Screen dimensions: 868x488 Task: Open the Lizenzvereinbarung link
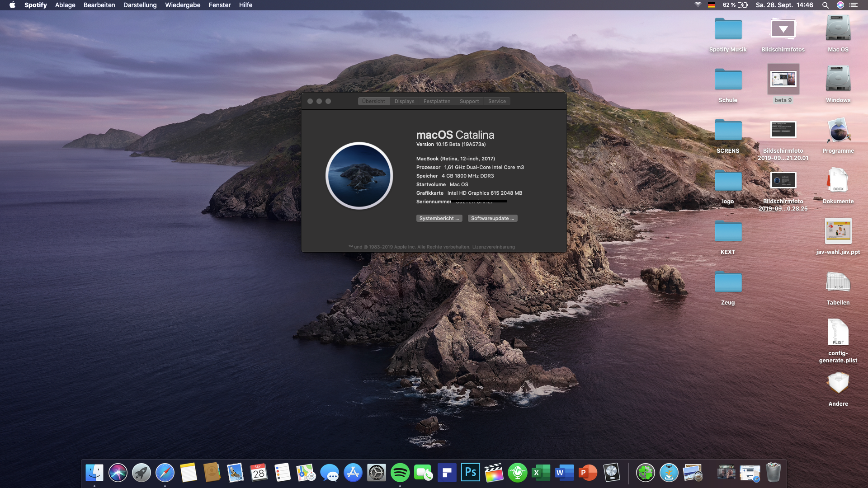point(493,247)
